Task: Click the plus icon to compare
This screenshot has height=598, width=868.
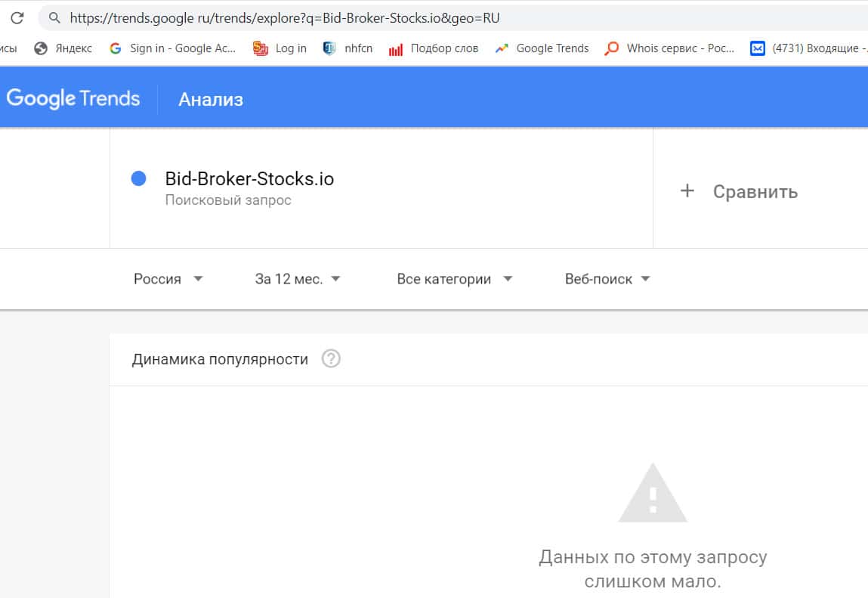Action: pos(687,191)
